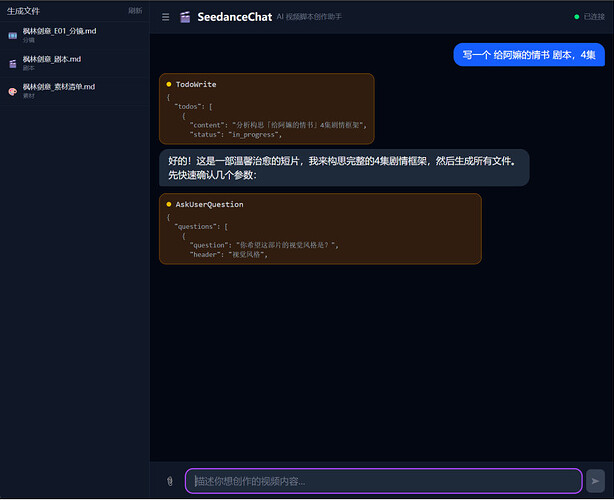The height and width of the screenshot is (500, 614).
Task: Click the send arrow button
Action: point(595,481)
